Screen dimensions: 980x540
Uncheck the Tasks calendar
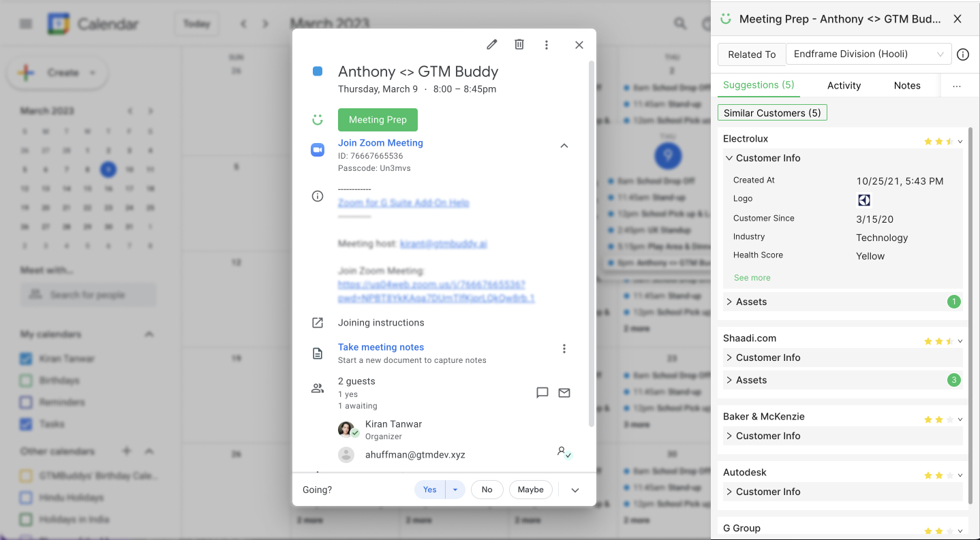pyautogui.click(x=26, y=424)
